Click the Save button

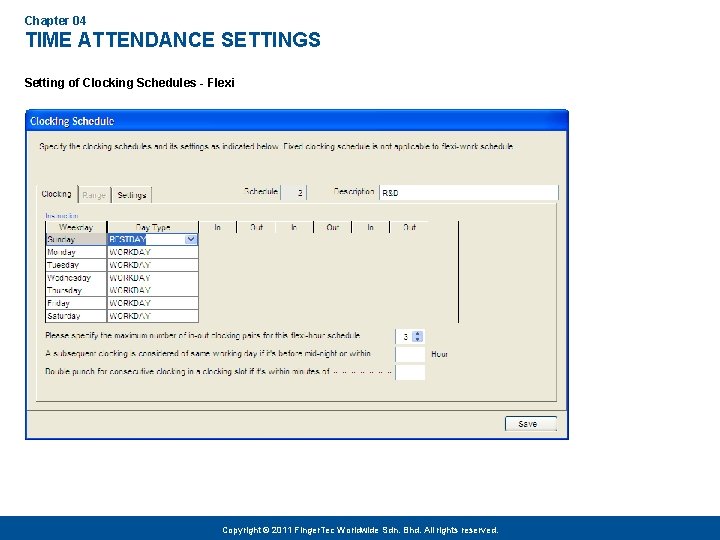click(x=531, y=424)
